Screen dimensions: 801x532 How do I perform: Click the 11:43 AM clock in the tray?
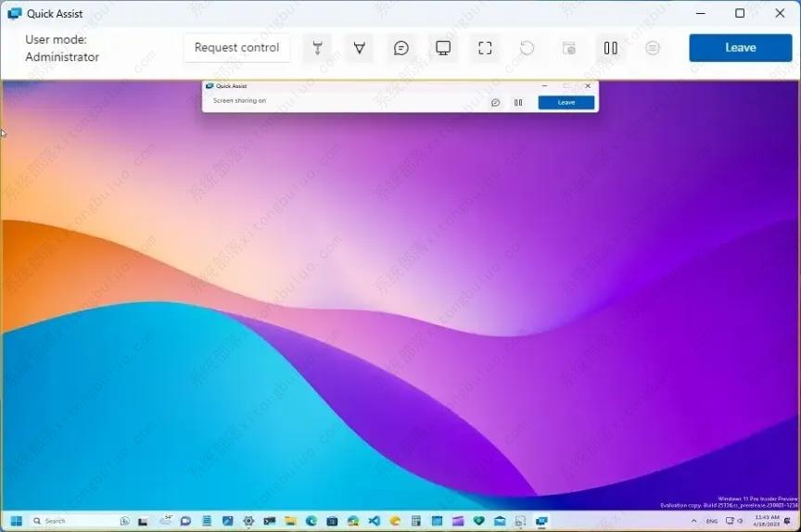coord(767,521)
